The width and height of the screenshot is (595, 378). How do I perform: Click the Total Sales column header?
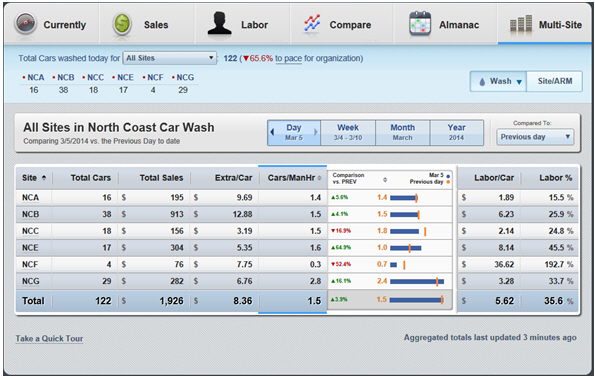(161, 178)
